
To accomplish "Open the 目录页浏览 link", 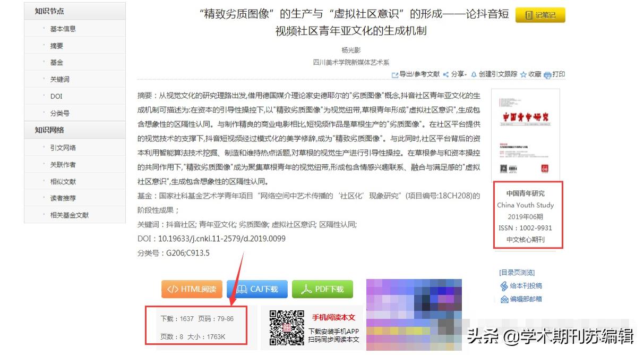I will (x=518, y=272).
